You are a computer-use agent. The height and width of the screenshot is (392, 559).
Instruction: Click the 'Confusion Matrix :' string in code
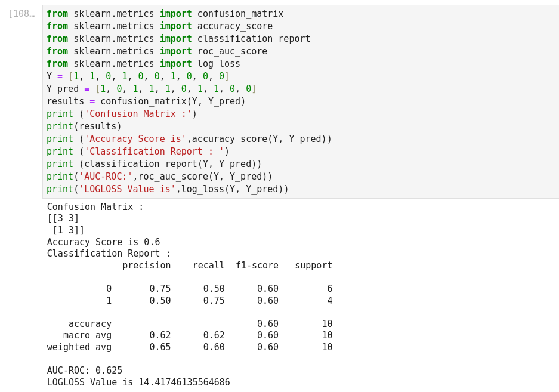click(138, 114)
